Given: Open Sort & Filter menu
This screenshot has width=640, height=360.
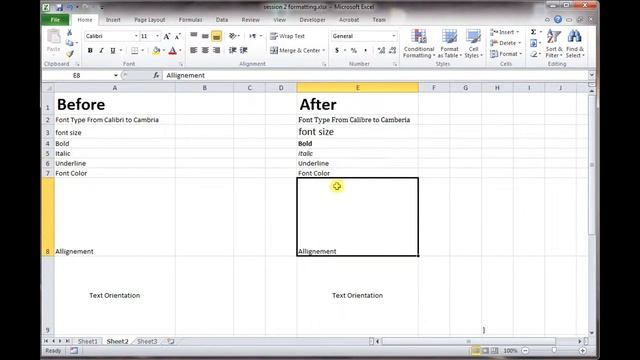Looking at the screenshot, I should (x=553, y=44).
